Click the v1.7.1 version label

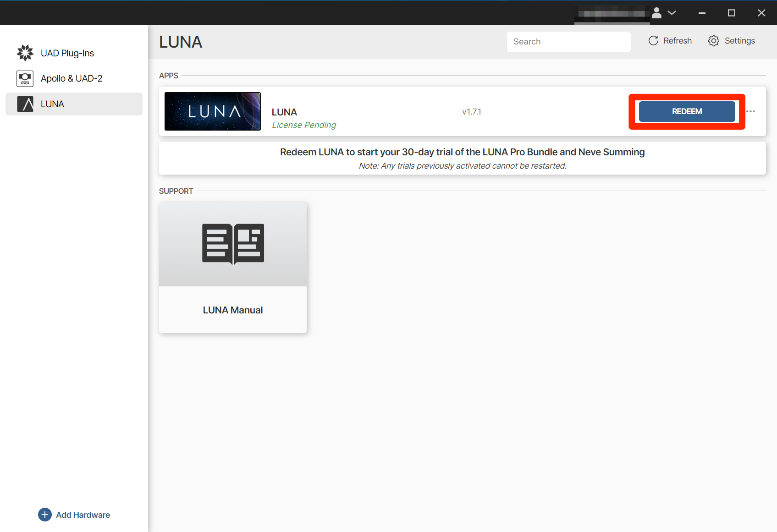pyautogui.click(x=472, y=112)
